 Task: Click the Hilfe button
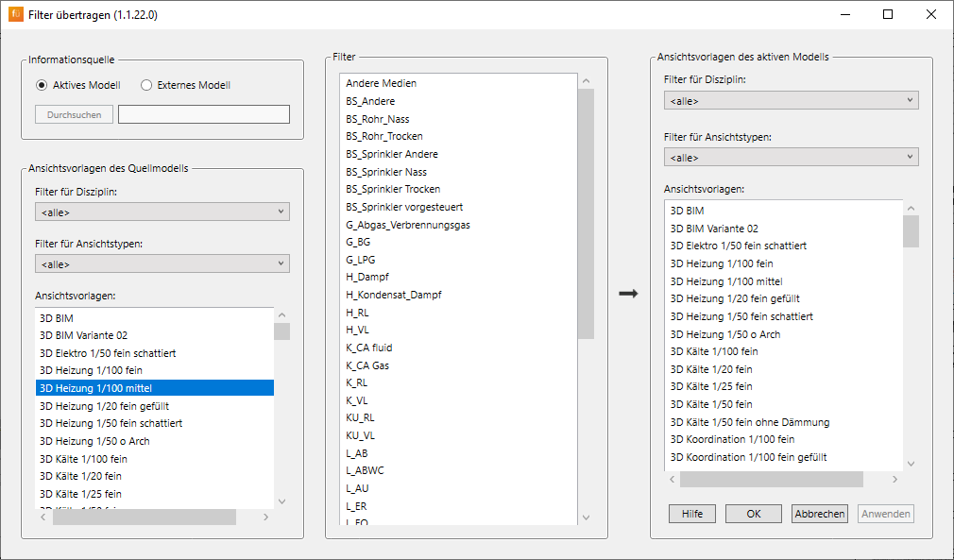(692, 514)
